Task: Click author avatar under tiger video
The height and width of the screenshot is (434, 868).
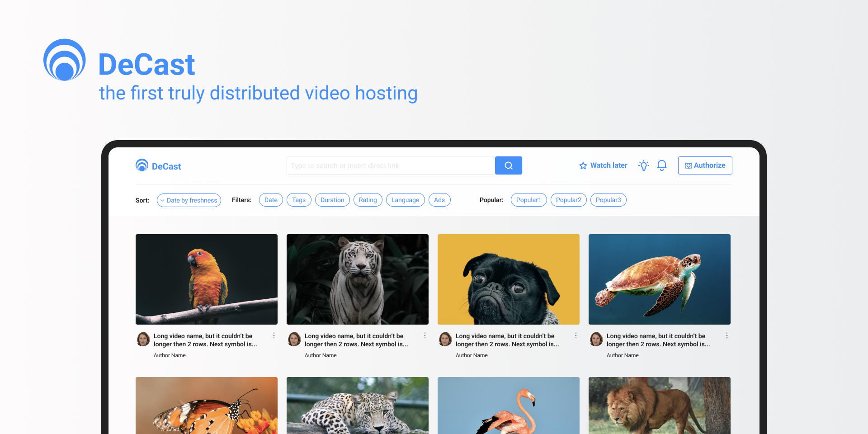Action: pyautogui.click(x=294, y=339)
